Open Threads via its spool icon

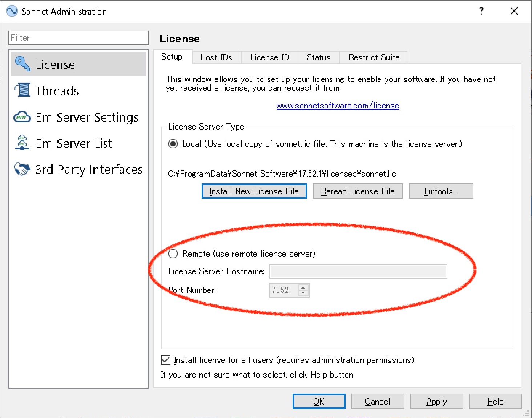point(23,90)
